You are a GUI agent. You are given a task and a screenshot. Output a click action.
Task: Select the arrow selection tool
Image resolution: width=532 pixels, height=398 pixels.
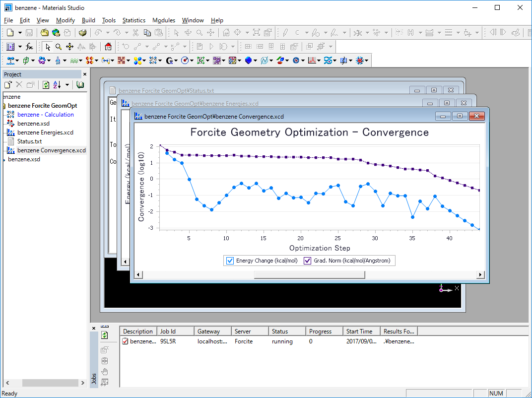click(48, 47)
